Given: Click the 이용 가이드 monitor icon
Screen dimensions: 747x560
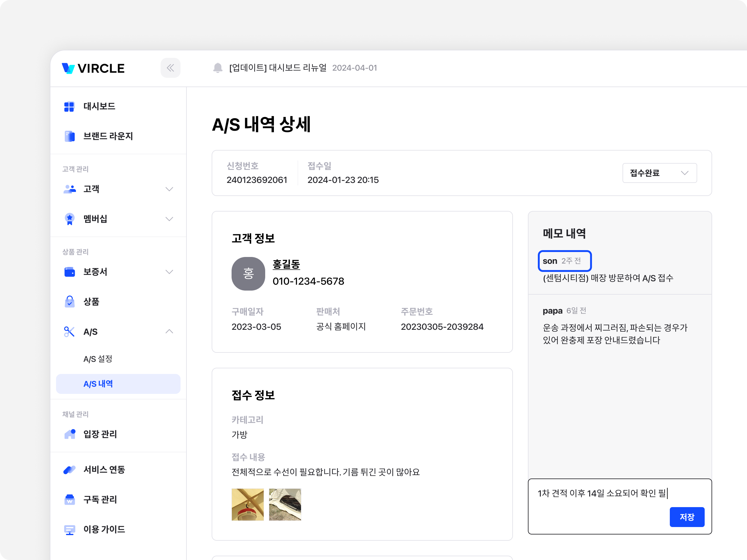Looking at the screenshot, I should tap(69, 530).
